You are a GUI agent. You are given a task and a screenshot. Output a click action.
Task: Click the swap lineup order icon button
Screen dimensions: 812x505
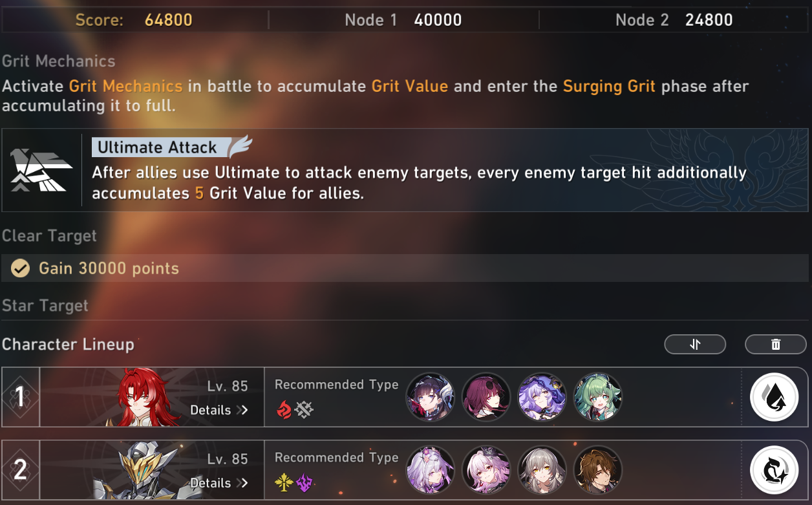click(695, 345)
